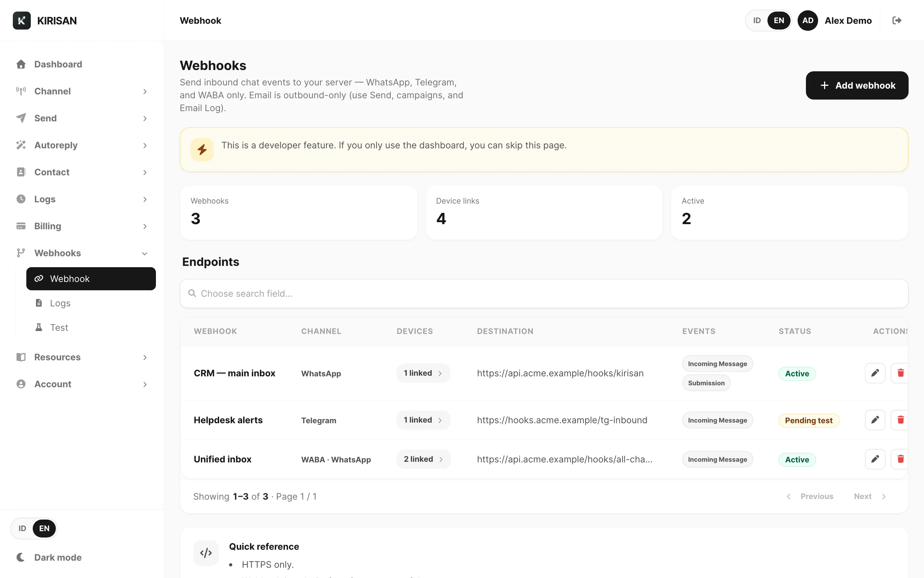Click the search magnifier icon in Endpoints
The width and height of the screenshot is (924, 578).
point(192,293)
